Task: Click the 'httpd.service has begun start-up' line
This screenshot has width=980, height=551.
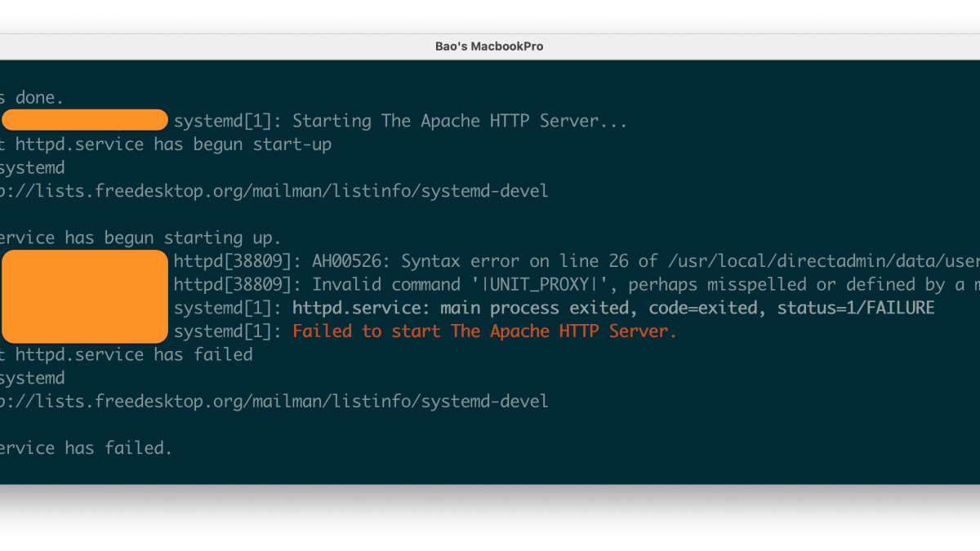Action: (163, 144)
